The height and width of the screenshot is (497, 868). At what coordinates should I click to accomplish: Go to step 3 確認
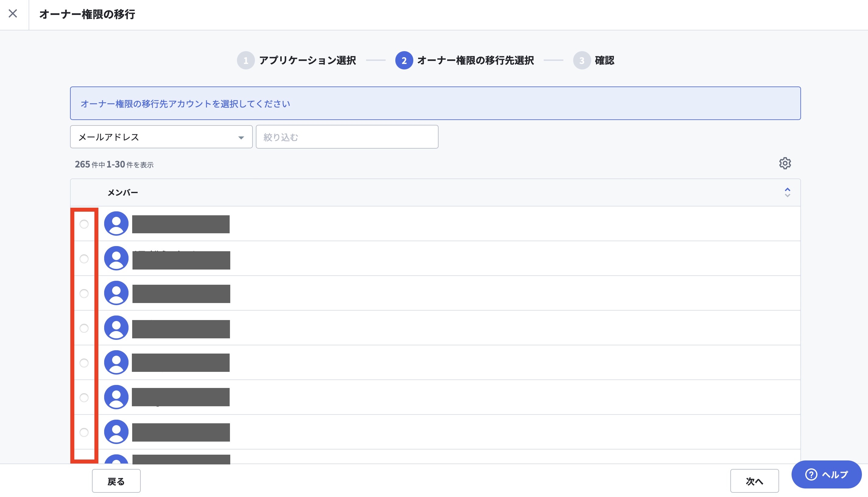coord(594,60)
